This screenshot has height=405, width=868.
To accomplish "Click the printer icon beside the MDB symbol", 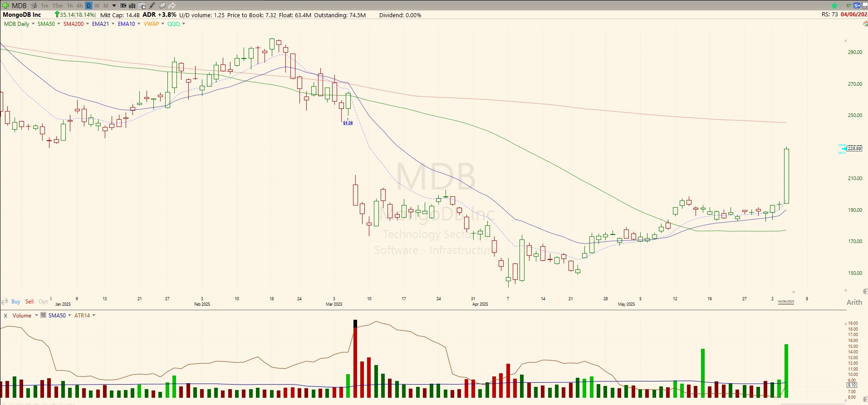I will (34, 5).
